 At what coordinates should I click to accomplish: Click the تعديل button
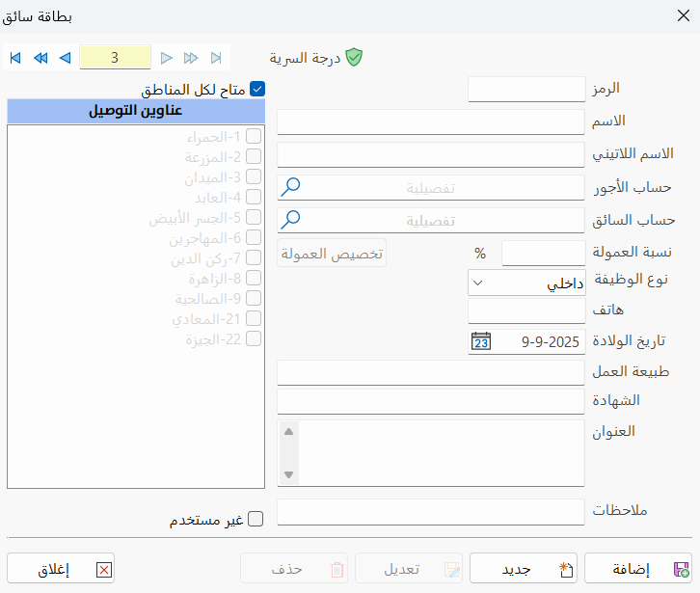pyautogui.click(x=409, y=569)
